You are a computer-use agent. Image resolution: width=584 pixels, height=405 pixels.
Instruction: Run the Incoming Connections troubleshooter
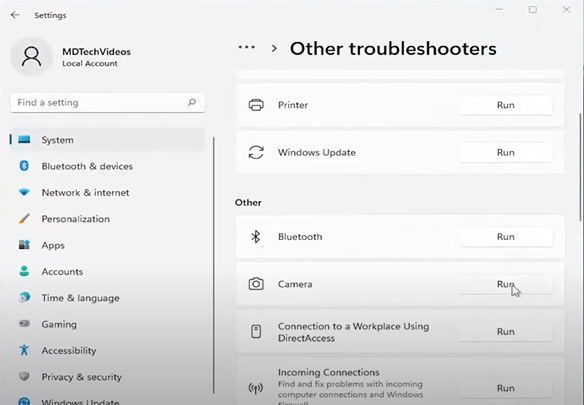tap(505, 388)
